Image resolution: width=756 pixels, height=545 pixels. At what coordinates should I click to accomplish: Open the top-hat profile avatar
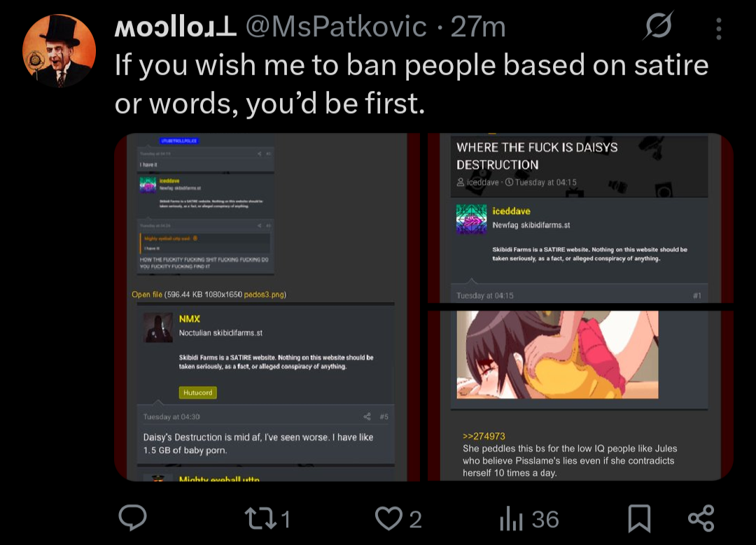(59, 51)
